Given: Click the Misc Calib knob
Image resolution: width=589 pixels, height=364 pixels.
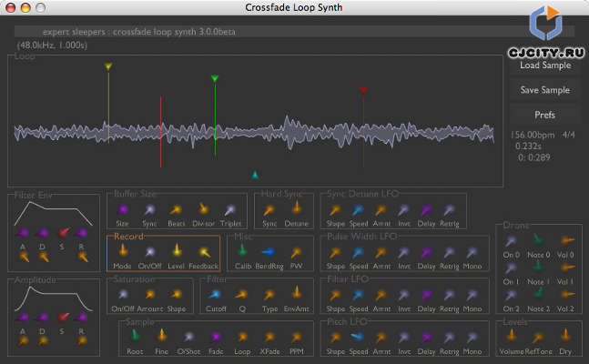Looking at the screenshot, I should point(242,250).
